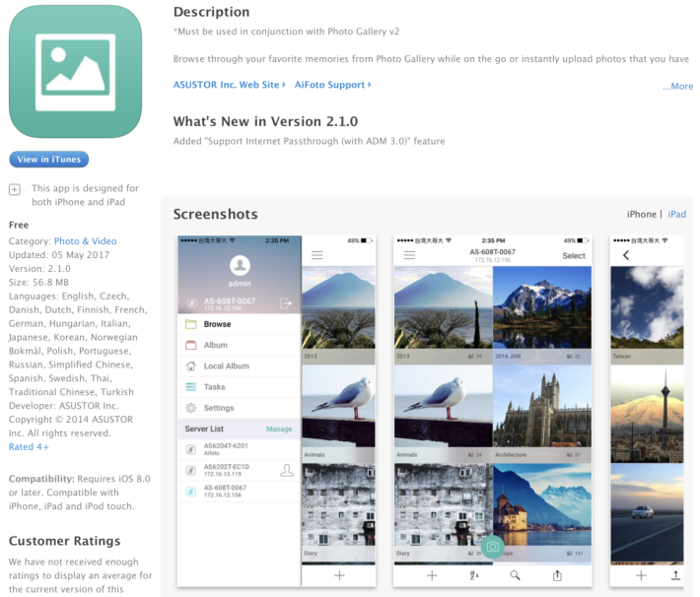Click hamburger menu icon in second screenshot

(x=409, y=255)
